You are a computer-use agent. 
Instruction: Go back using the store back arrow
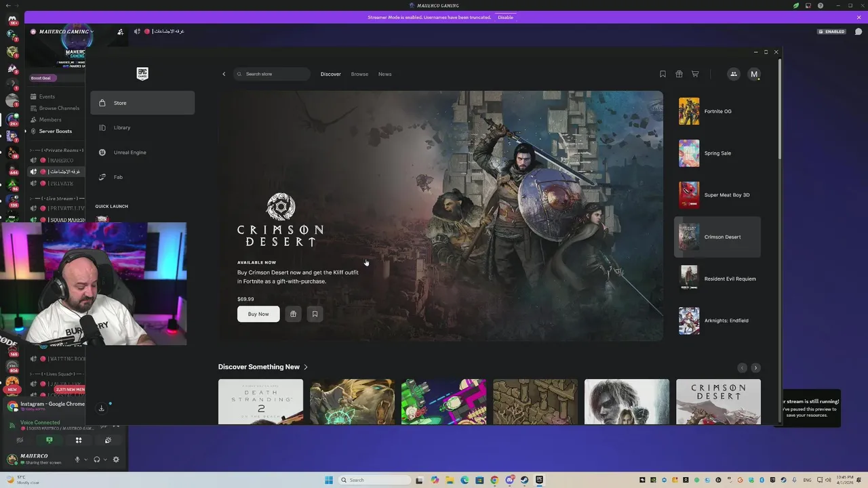[224, 74]
